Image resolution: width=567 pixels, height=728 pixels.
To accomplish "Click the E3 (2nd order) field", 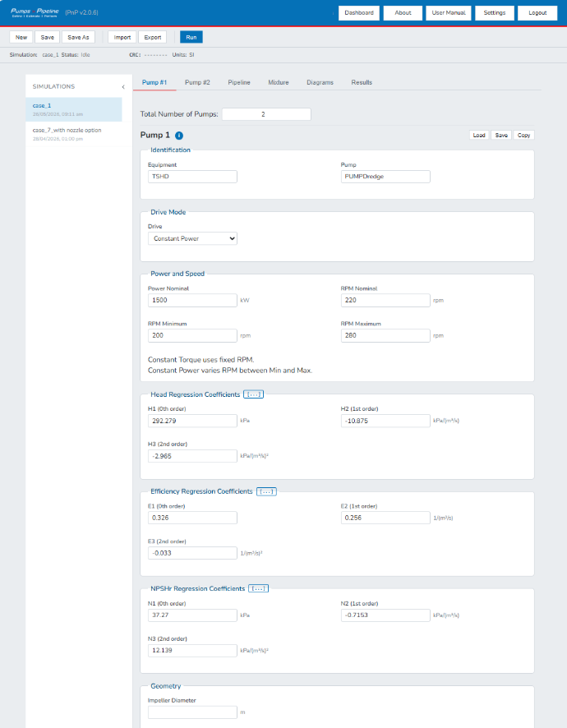I will point(192,553).
